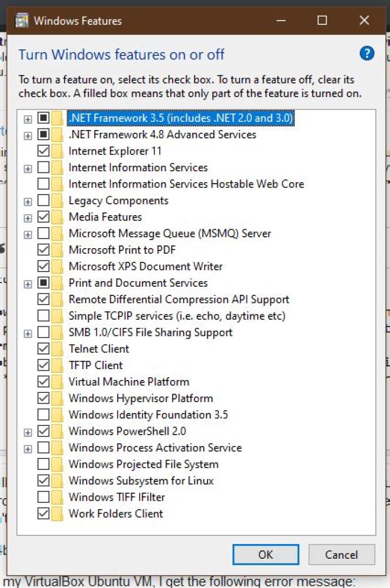Enable Windows TIFF IFilter checkbox
Image resolution: width=390 pixels, height=588 pixels.
point(43,497)
